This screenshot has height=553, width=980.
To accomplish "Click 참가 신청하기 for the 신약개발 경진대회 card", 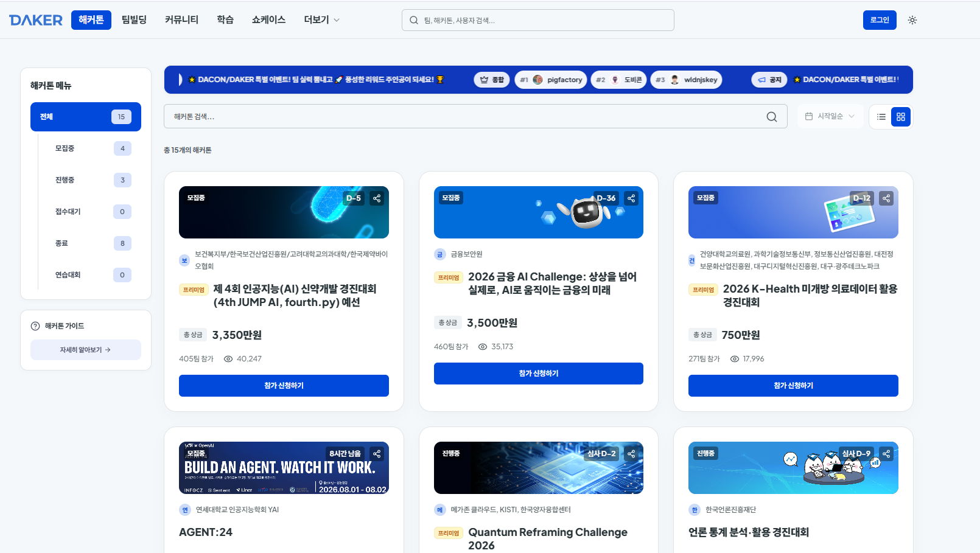I will click(284, 386).
